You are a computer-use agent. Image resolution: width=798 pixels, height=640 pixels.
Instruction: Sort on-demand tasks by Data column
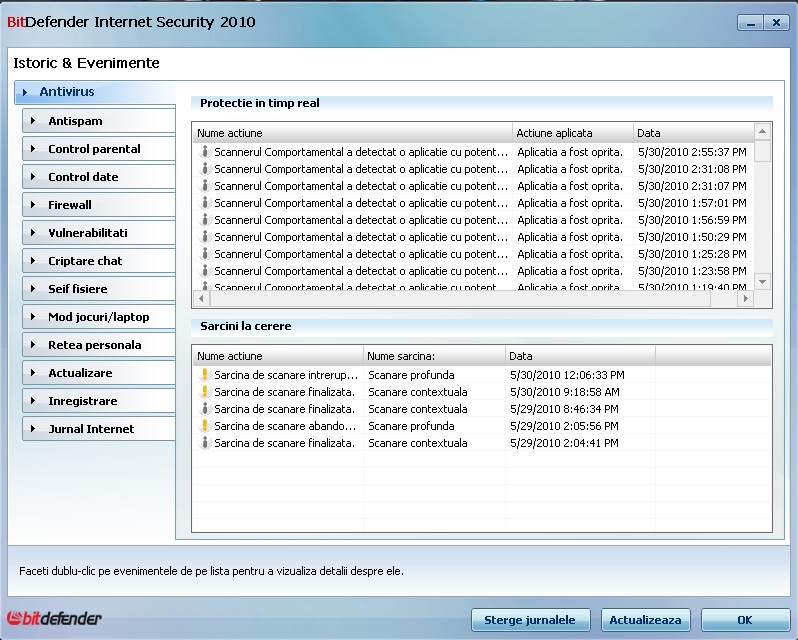[x=580, y=356]
